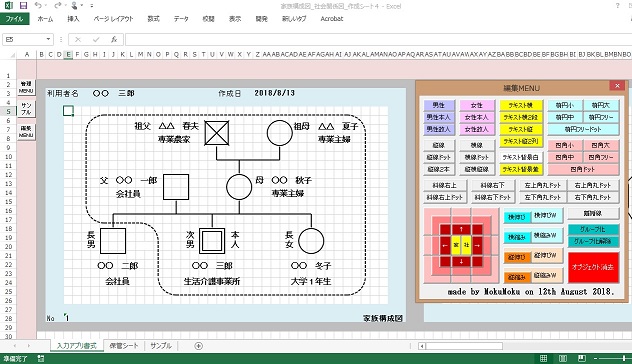The width and height of the screenshot is (632, 364).
Task: Click the yellow 家 button in move pad
Action: pos(456,245)
